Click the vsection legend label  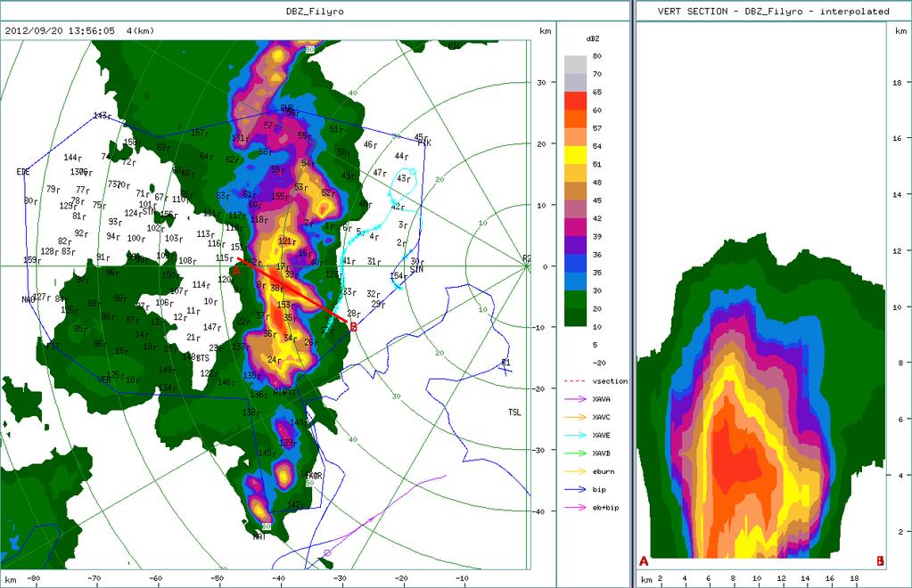tap(610, 381)
